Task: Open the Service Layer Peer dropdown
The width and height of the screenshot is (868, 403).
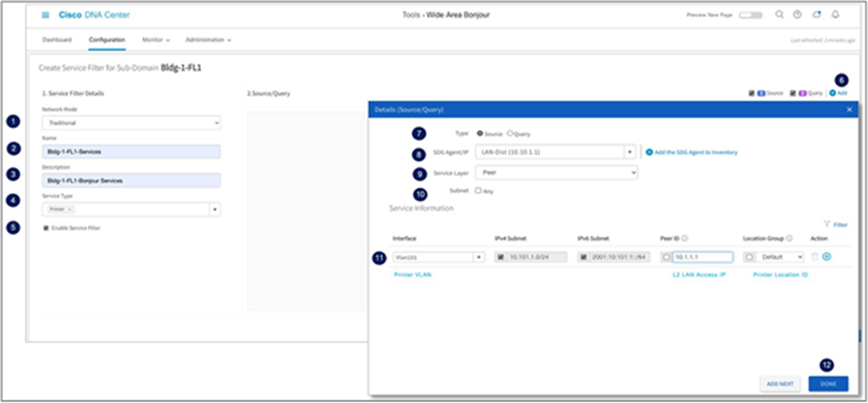Action: (x=556, y=172)
